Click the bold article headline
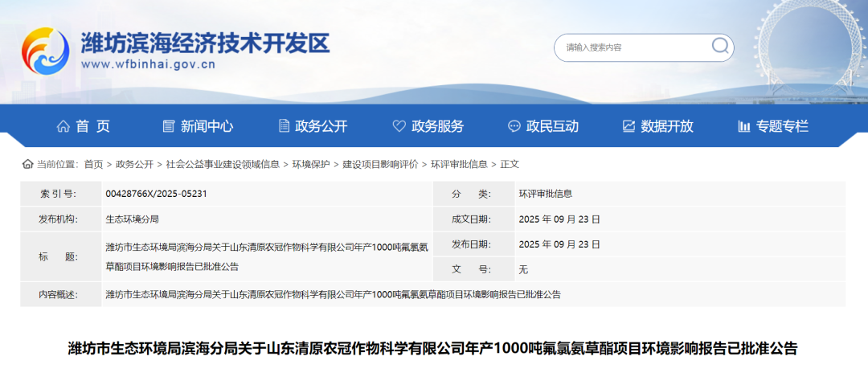 point(433,349)
